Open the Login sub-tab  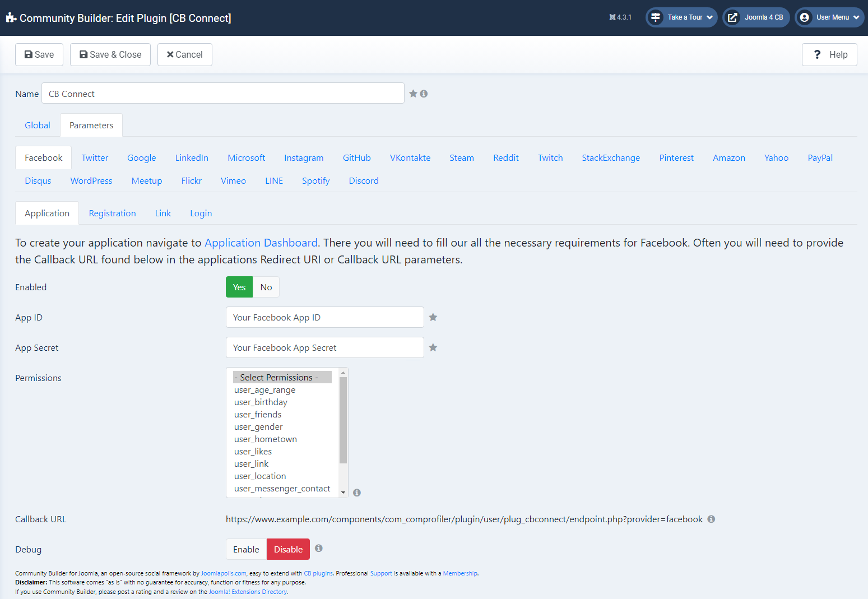[201, 213]
